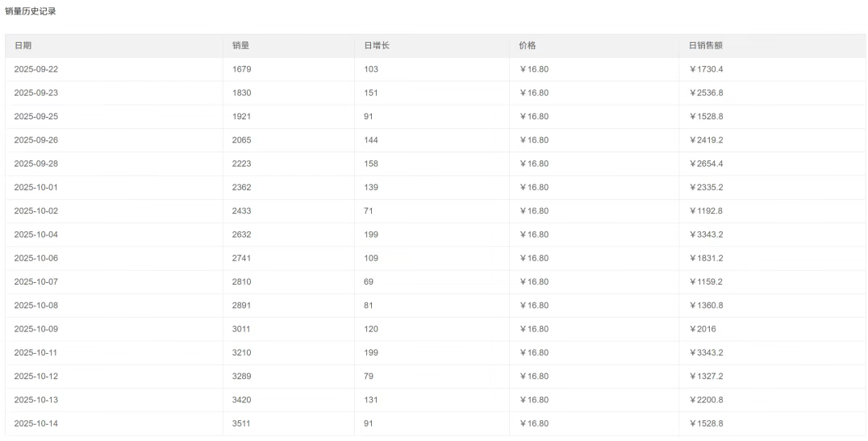The height and width of the screenshot is (441, 868).
Task: Select the 销量历史记录 title text
Action: 31,11
